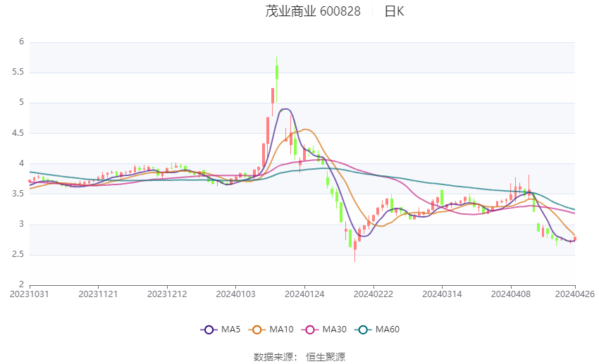Click the x-axis date 20240408
The height and width of the screenshot is (364, 599).
pyautogui.click(x=511, y=294)
